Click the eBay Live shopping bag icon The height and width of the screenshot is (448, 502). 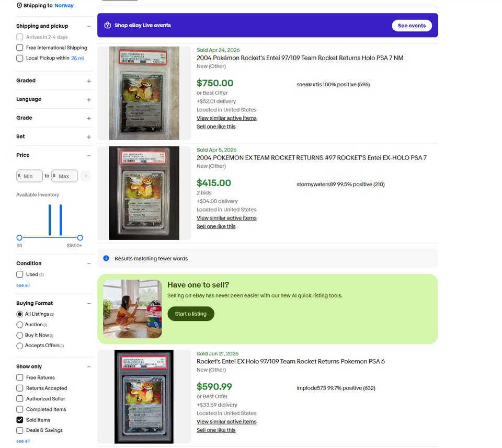(x=108, y=25)
